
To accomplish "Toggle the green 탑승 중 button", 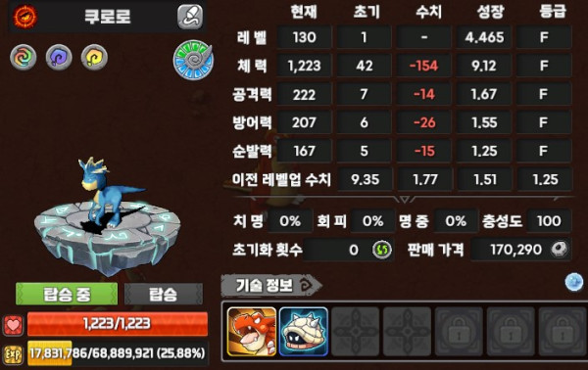I will [x=67, y=294].
